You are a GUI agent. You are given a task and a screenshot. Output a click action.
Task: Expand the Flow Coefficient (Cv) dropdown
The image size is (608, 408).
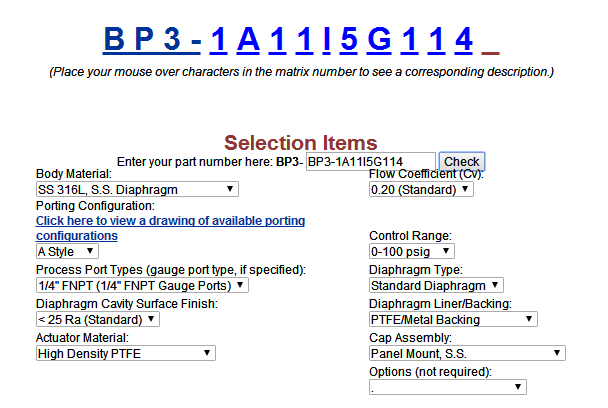click(421, 189)
